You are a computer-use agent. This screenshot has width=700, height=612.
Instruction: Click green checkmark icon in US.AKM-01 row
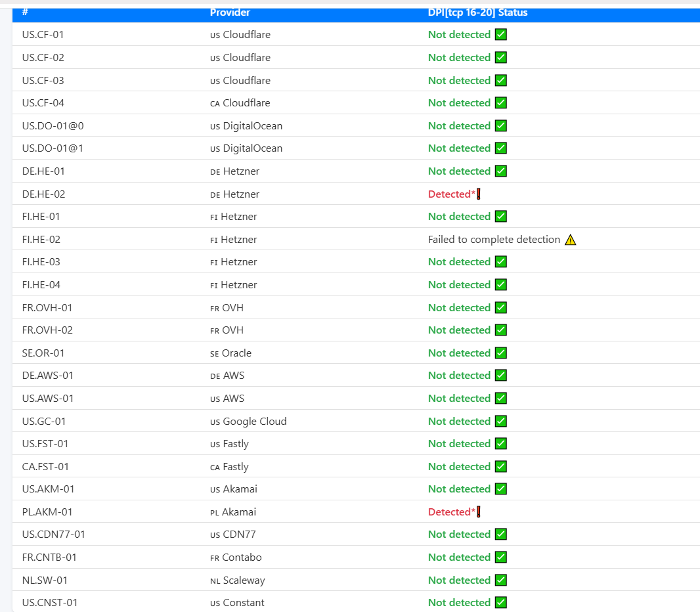501,489
